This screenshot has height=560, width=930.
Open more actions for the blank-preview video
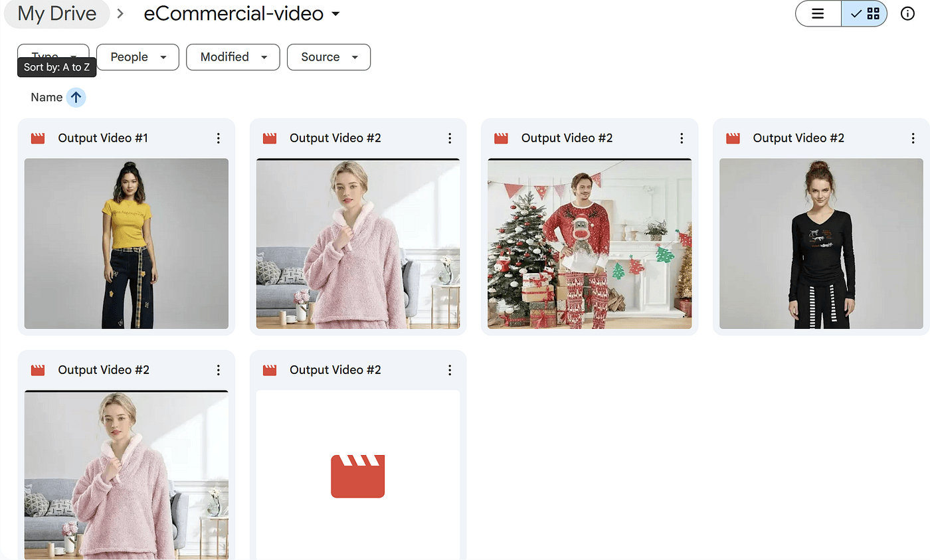pyautogui.click(x=450, y=370)
